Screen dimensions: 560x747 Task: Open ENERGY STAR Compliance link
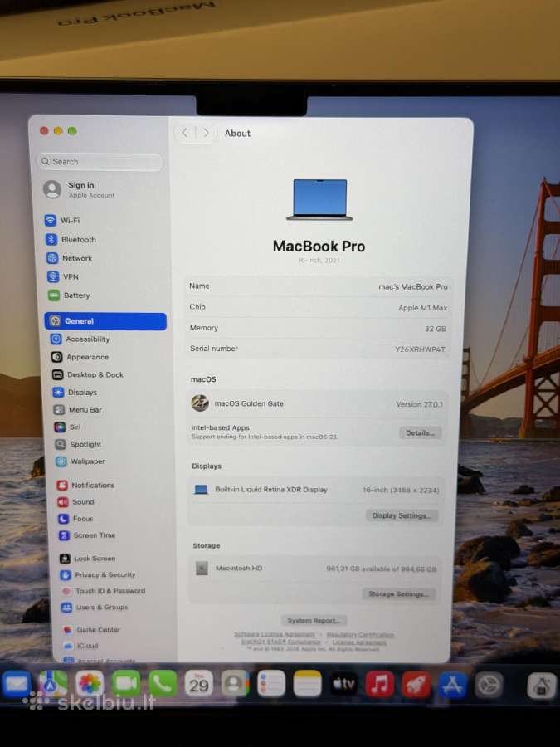click(x=281, y=642)
